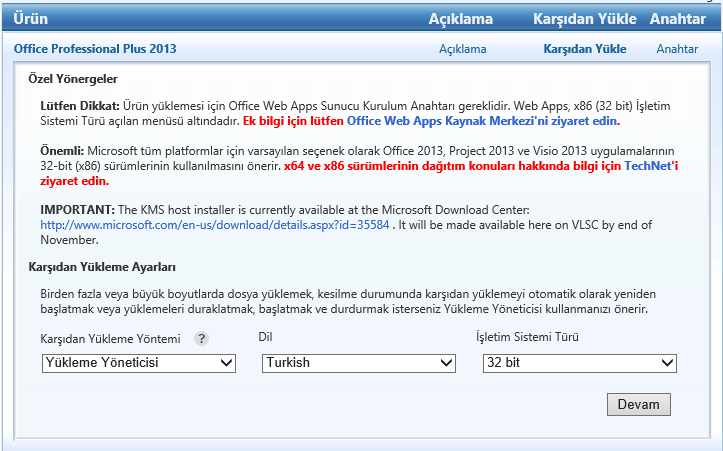Open the İşletim Sistemi Türü 32 bit dropdown
Screen dimensions: 723x451
579,363
